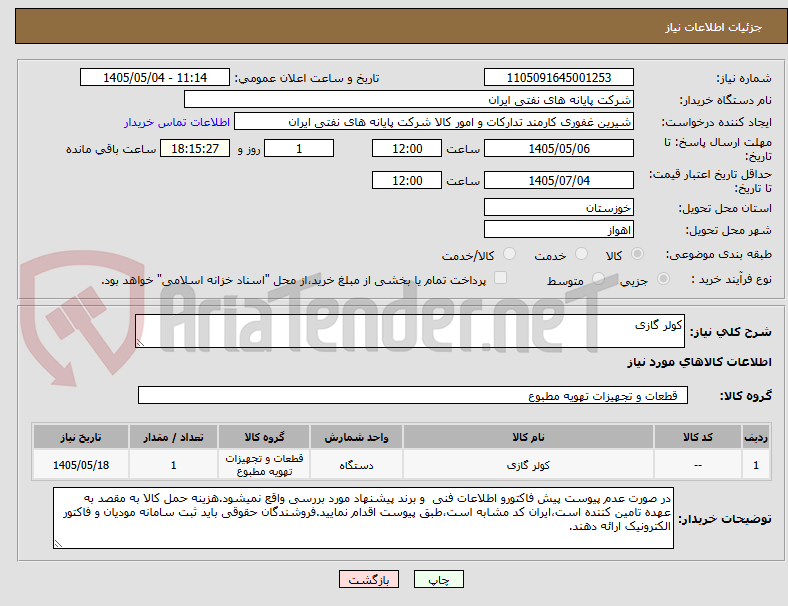This screenshot has width=788, height=606.
Task: Click the general description box کولر گازی
Action: (x=410, y=331)
